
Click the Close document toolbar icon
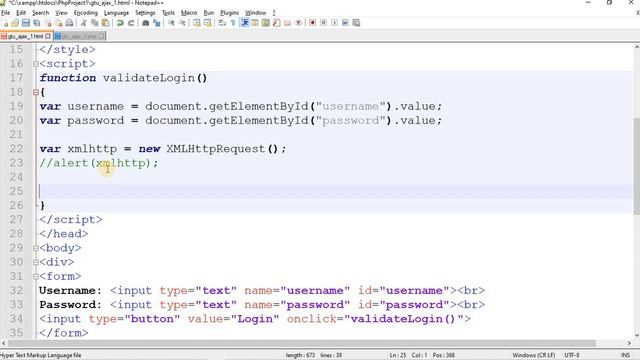[49, 23]
